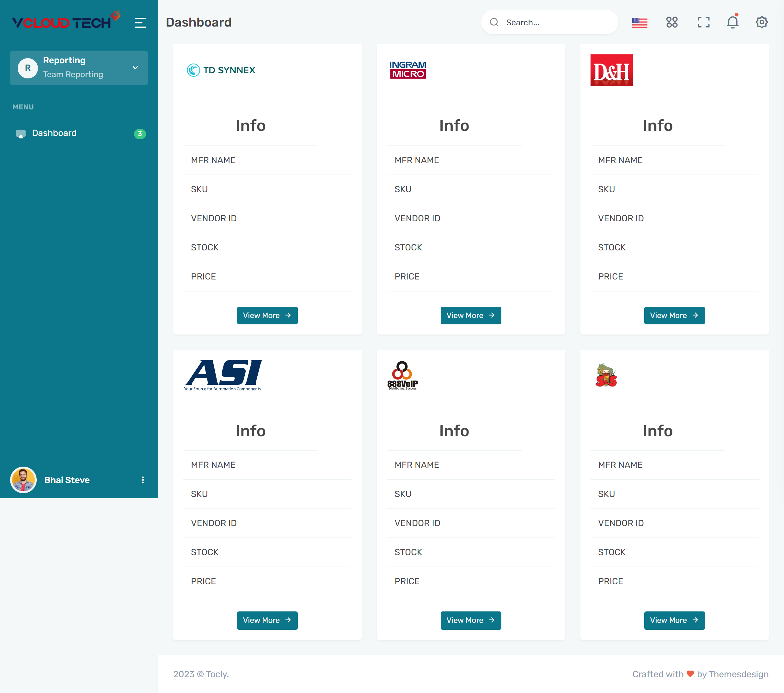Image resolution: width=784 pixels, height=693 pixels.
Task: Click PRICE row in Ingram Micro card
Action: click(x=471, y=277)
